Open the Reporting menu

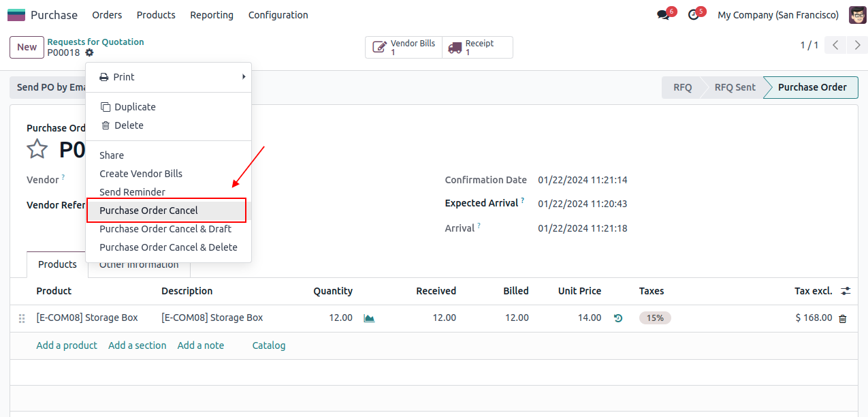coord(211,15)
